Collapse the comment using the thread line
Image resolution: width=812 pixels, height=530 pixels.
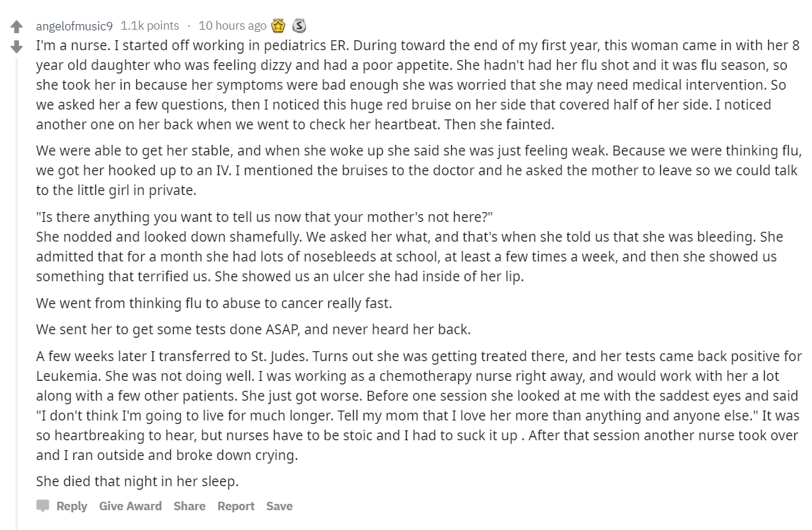pos(16,293)
